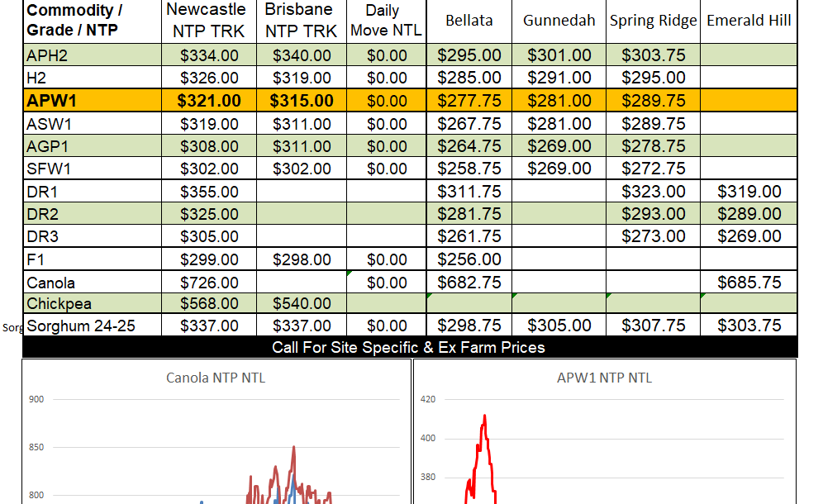Select the Spring Ridge column header
Viewport: 823px width, 504px height.
(x=654, y=21)
